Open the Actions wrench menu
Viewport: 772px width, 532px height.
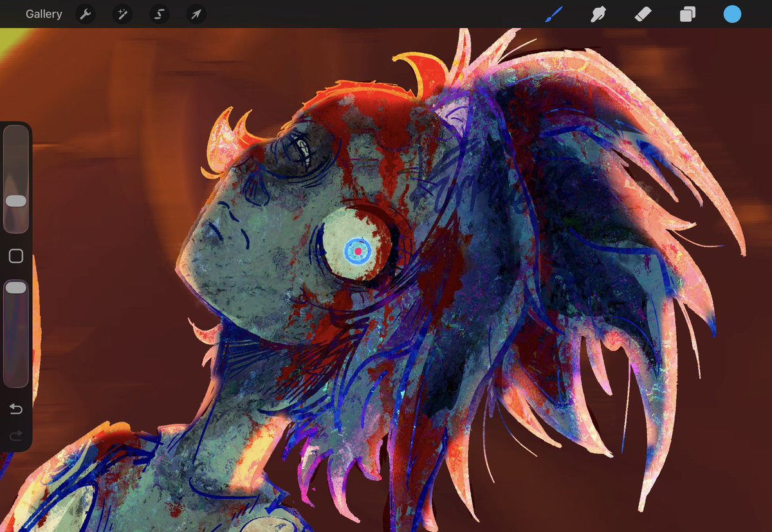pos(85,14)
